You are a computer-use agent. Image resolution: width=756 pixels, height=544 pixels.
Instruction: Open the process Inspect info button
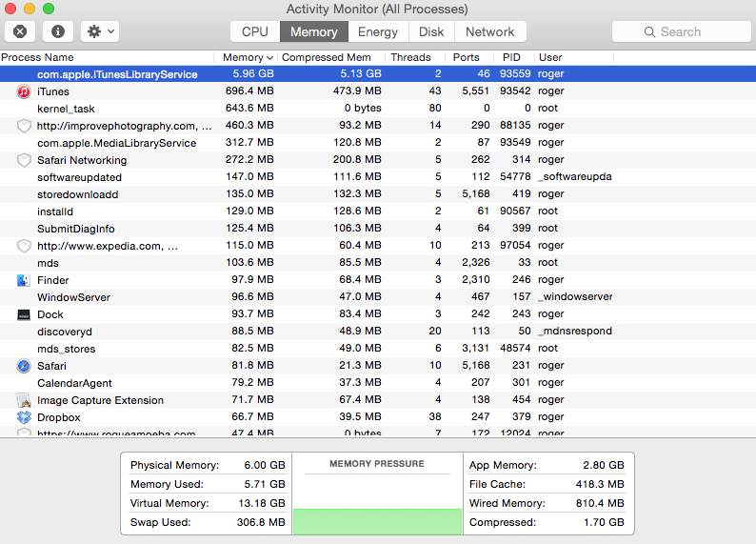tap(58, 31)
